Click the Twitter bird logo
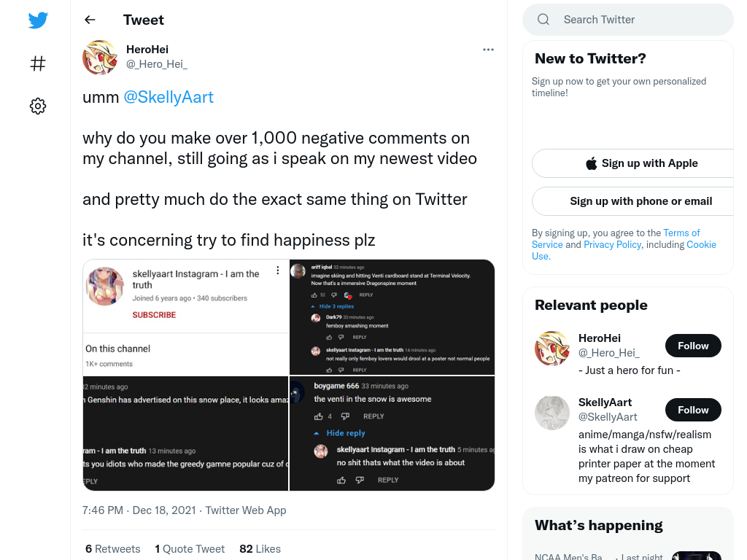 [38, 20]
